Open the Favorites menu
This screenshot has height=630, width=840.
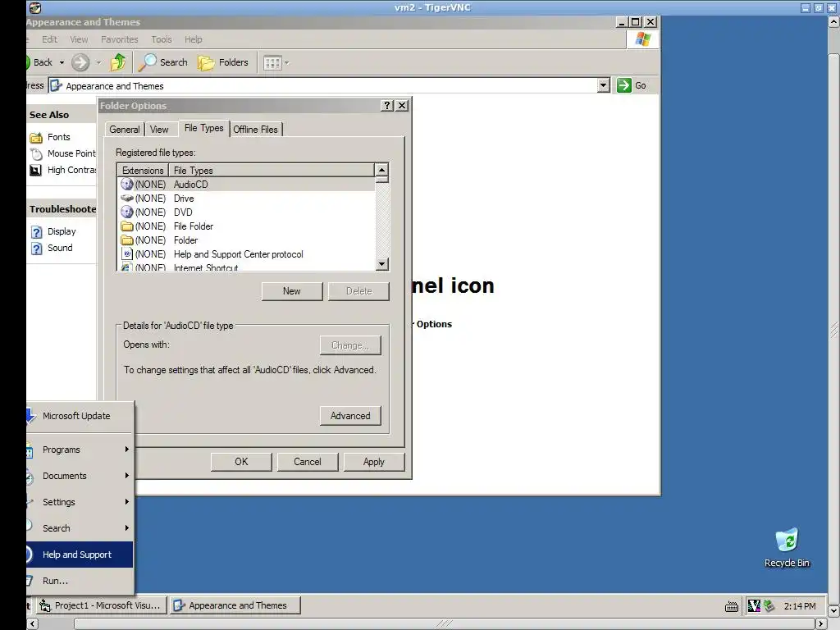point(120,39)
